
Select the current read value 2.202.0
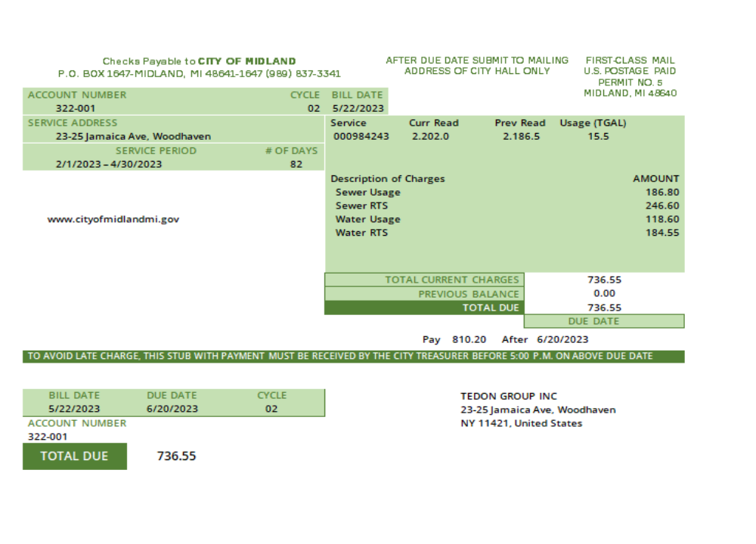point(430,136)
